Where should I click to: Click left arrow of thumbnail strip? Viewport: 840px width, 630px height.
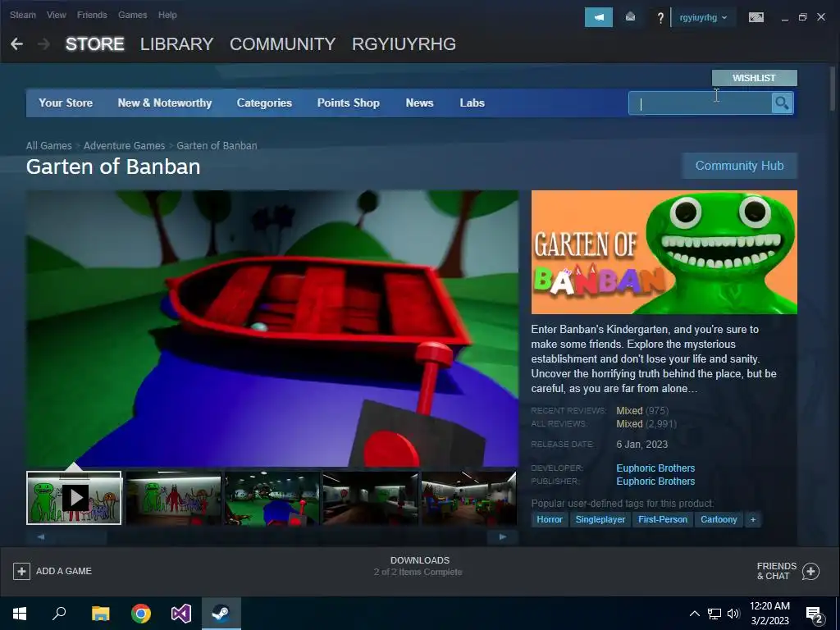point(41,536)
